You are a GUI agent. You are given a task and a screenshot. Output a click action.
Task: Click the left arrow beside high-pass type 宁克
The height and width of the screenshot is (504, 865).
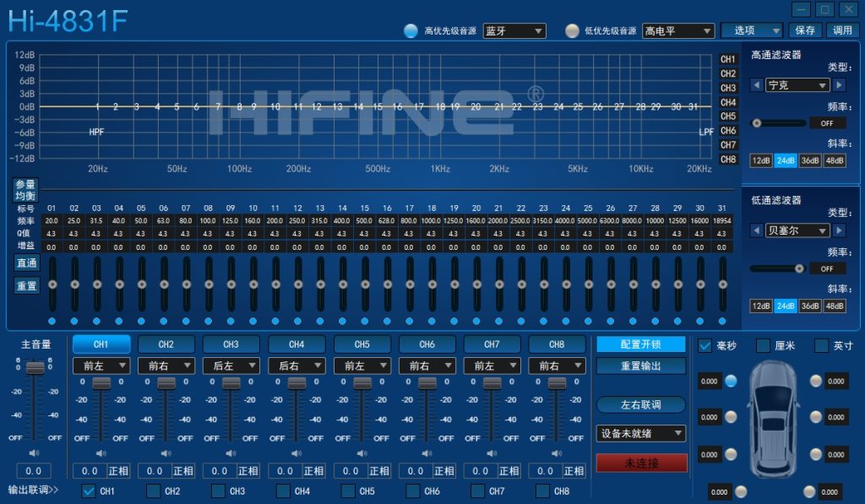[x=756, y=85]
